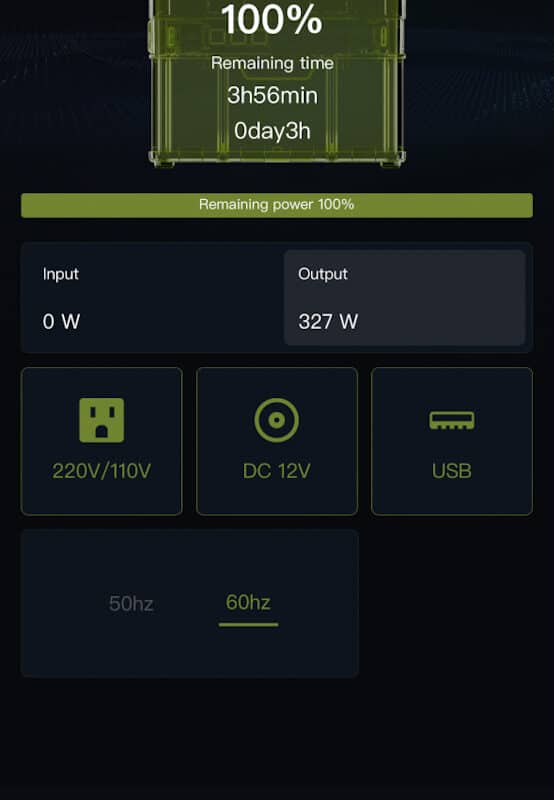This screenshot has height=800, width=554.
Task: Select the 60hz frequency option
Action: [248, 603]
